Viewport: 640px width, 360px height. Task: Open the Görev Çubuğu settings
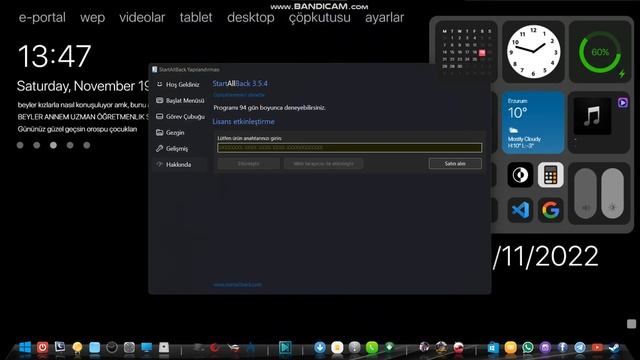coord(180,117)
